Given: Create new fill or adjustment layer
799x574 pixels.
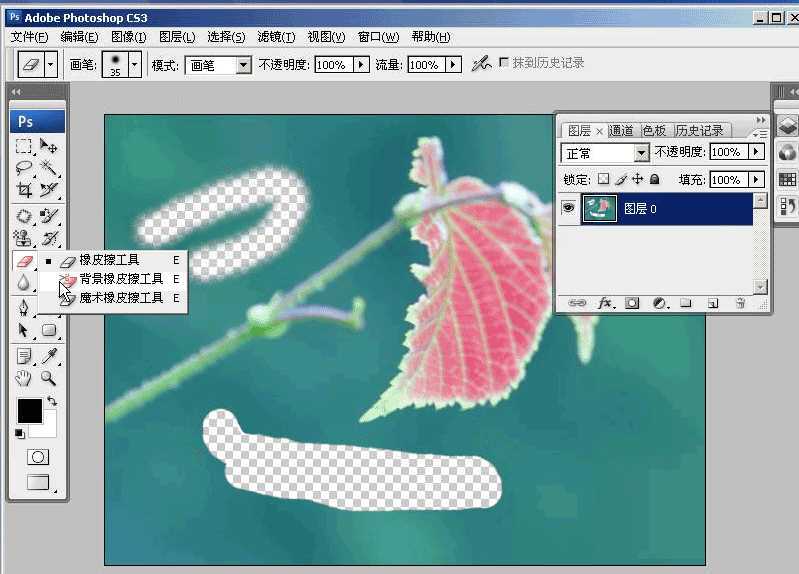Looking at the screenshot, I should (x=660, y=303).
